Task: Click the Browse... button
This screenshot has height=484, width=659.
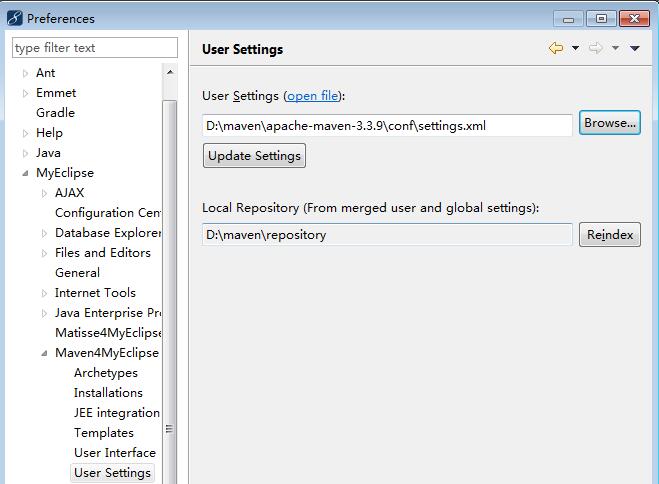Action: click(609, 123)
